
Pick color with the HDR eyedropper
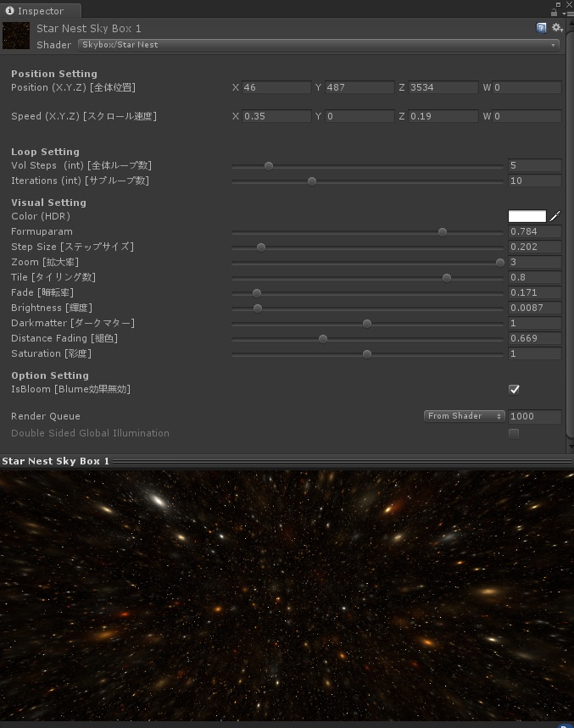[x=555, y=216]
